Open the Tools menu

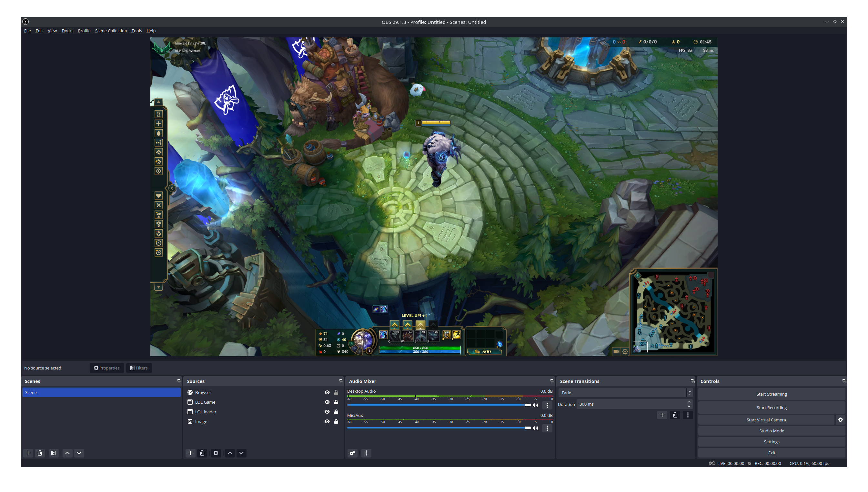(136, 31)
